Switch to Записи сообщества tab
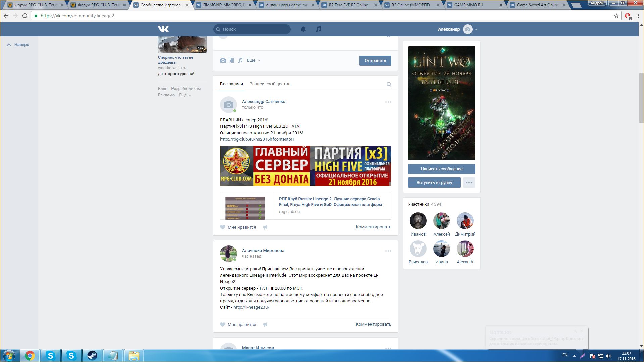The width and height of the screenshot is (644, 362). [270, 84]
